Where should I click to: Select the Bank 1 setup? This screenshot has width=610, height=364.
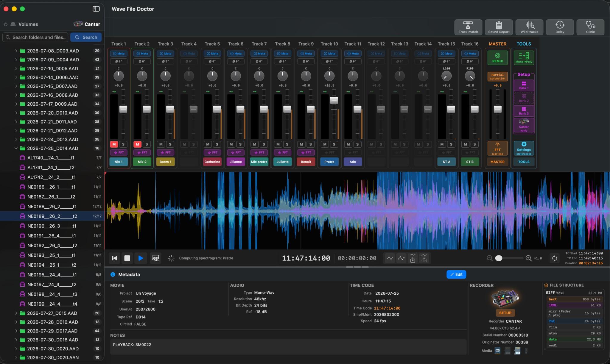(x=524, y=85)
